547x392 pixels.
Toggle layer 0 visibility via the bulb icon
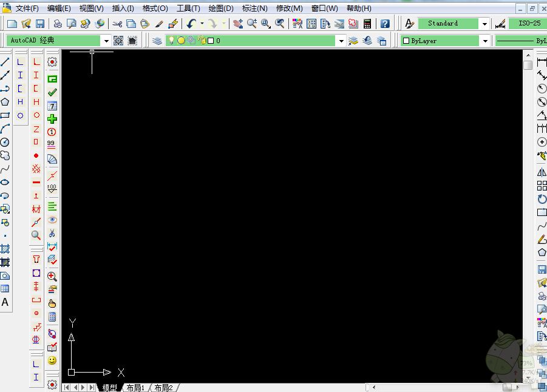[172, 40]
